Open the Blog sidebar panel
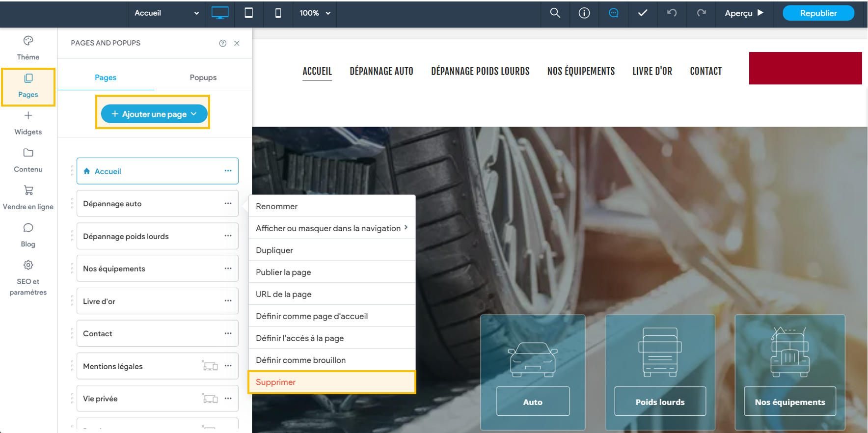This screenshot has width=868, height=433. (x=28, y=236)
